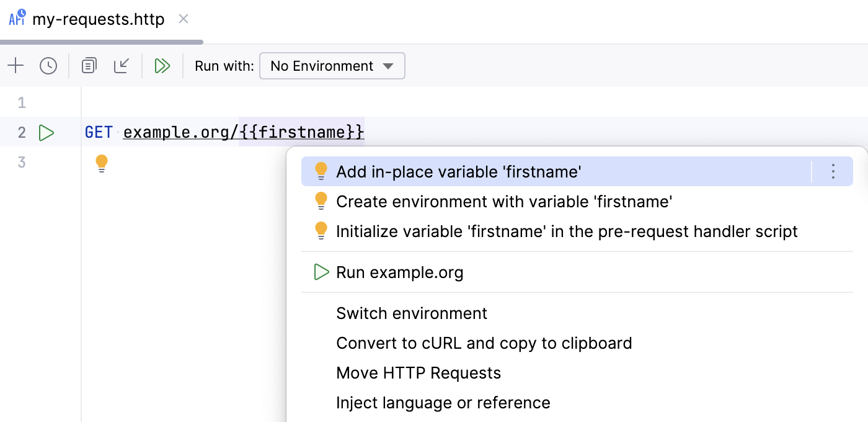
Task: Click the lightbulb icon in the editor gutter
Action: 102,162
